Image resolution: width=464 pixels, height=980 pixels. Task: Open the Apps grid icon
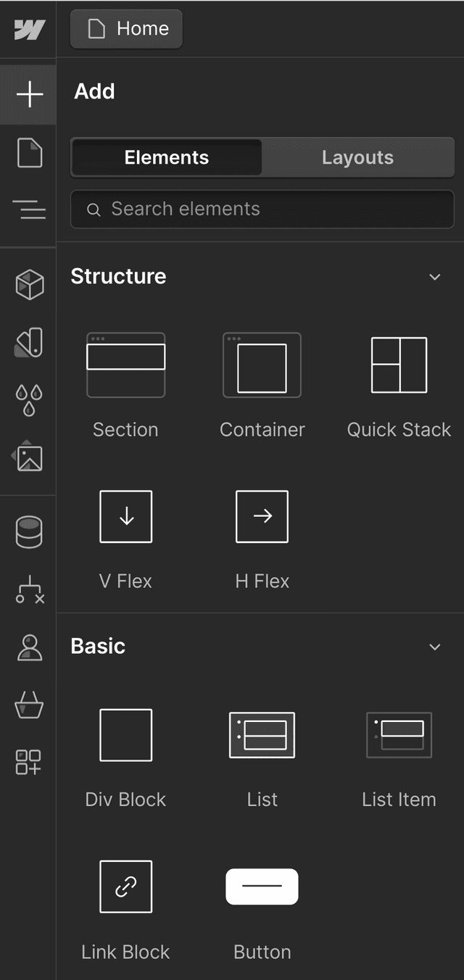pyautogui.click(x=29, y=762)
